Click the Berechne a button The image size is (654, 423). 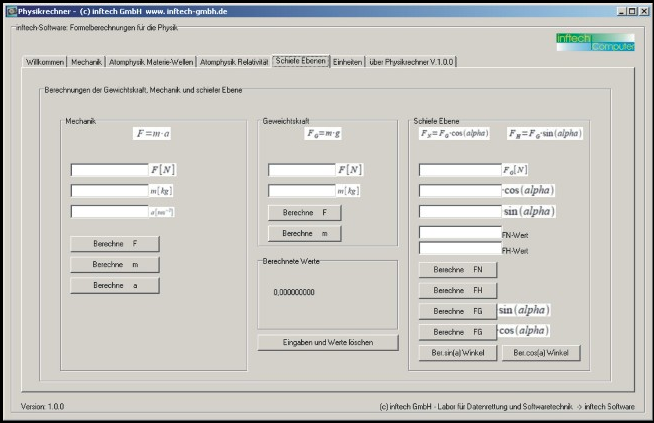[114, 285]
